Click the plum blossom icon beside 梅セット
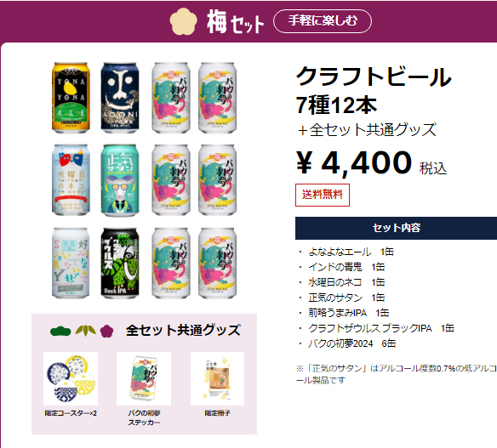Image resolution: width=497 pixels, height=448 pixels. pyautogui.click(x=183, y=21)
